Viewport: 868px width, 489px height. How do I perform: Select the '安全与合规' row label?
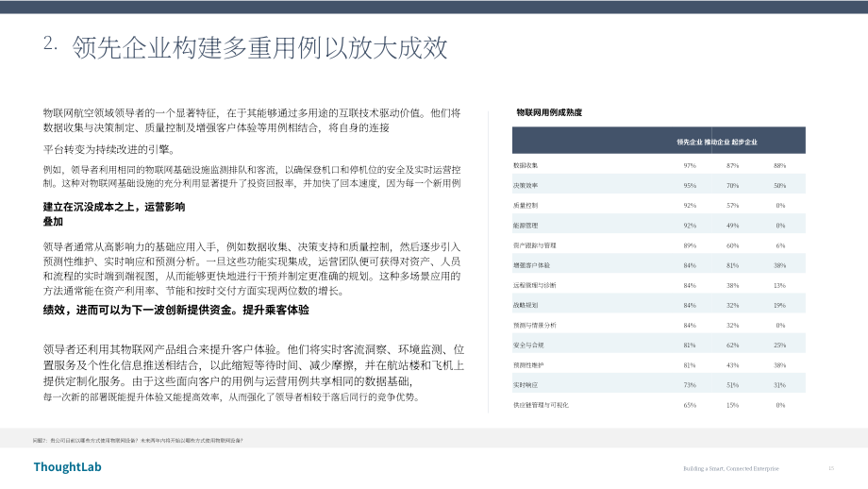528,345
